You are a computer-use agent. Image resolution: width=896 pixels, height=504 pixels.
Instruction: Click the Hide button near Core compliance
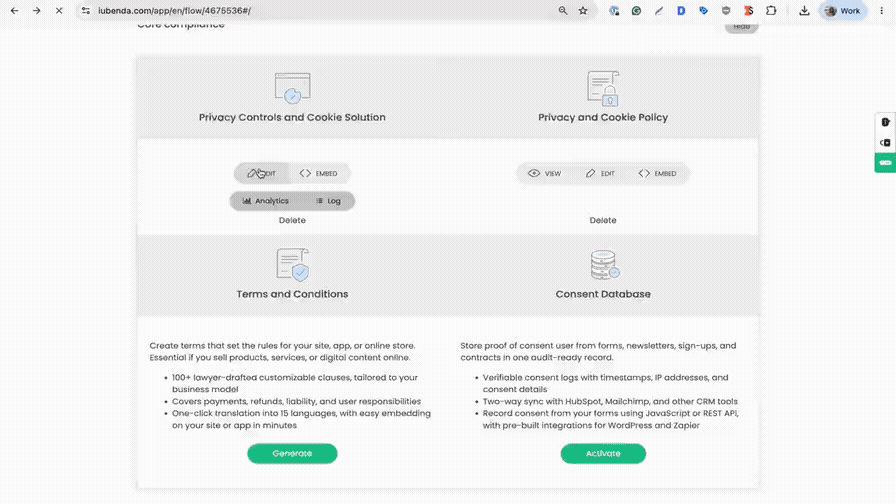(x=742, y=26)
